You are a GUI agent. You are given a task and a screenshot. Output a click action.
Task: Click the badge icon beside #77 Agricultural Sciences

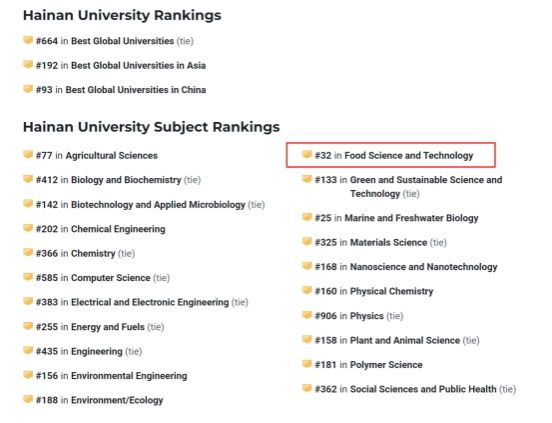[28, 154]
